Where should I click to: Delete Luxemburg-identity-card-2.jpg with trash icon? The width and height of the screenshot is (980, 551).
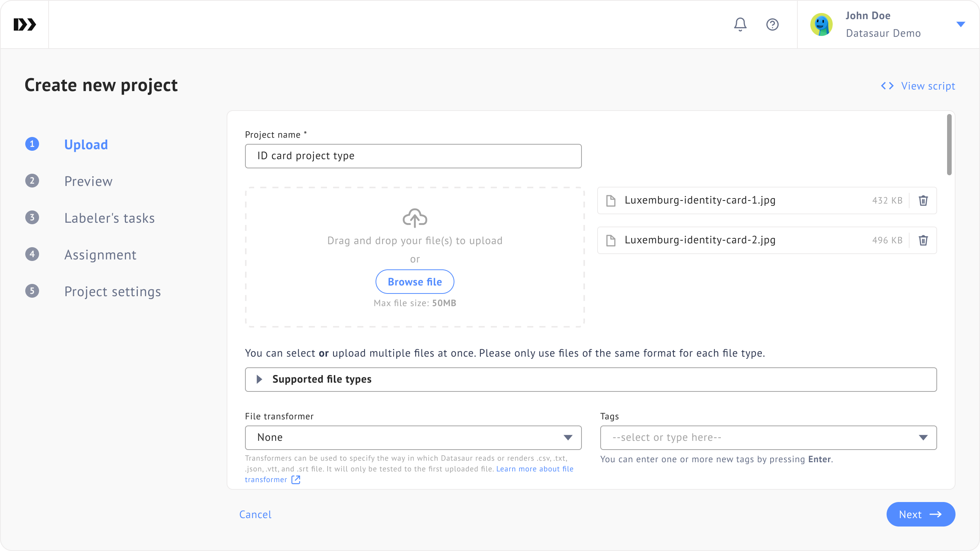click(923, 240)
